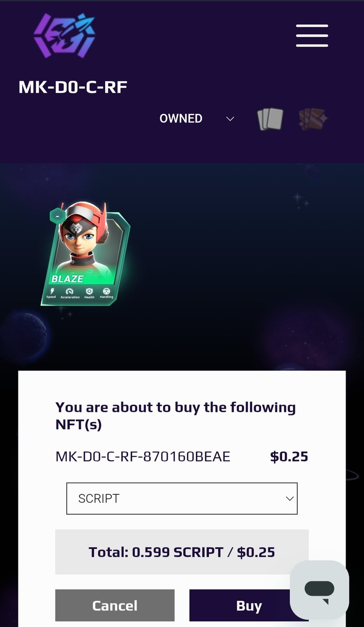The image size is (364, 627).
Task: Click the Health stat icon on the card
Action: point(89,293)
